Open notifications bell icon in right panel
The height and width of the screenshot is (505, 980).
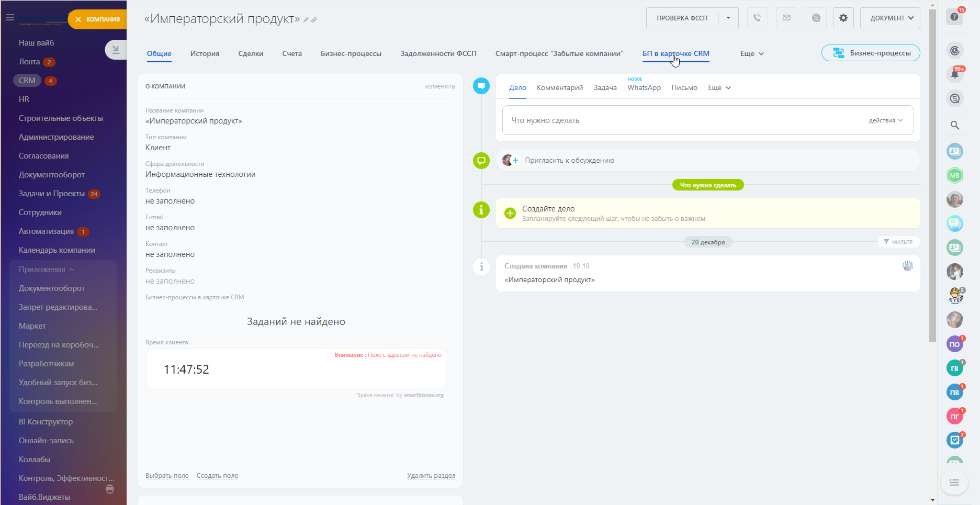point(954,74)
